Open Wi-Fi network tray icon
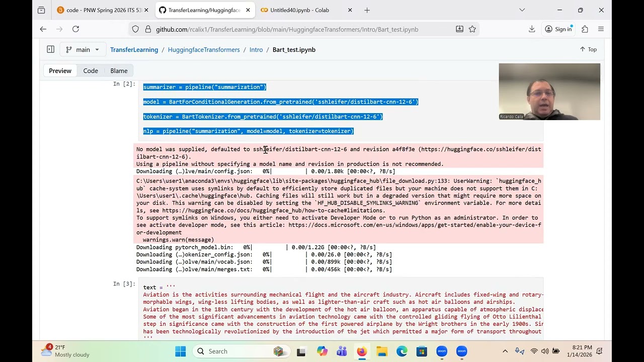This screenshot has width=644, height=362. (534, 351)
